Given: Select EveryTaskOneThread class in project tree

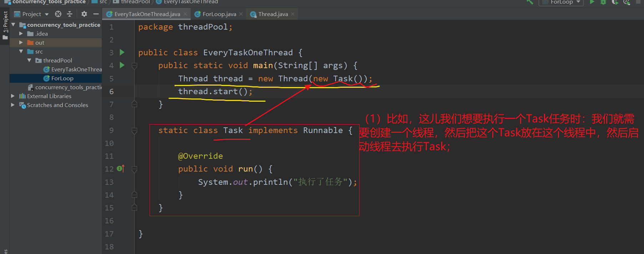Looking at the screenshot, I should coord(76,69).
